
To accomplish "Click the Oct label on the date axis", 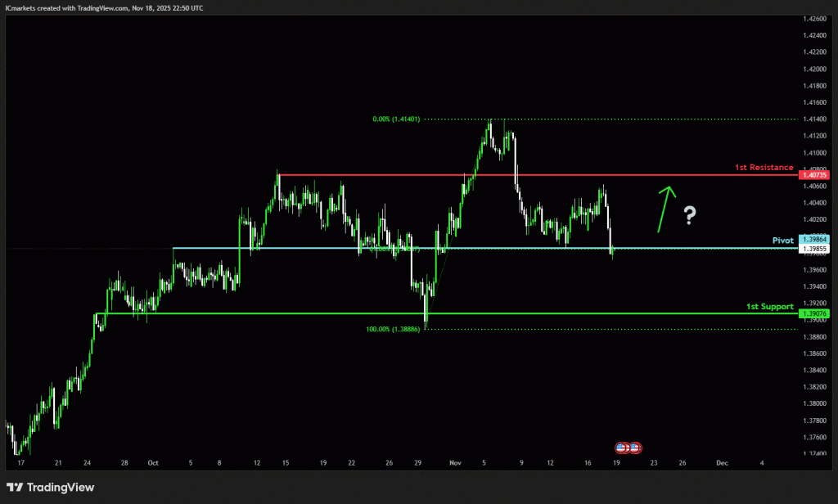I will pyautogui.click(x=153, y=462).
